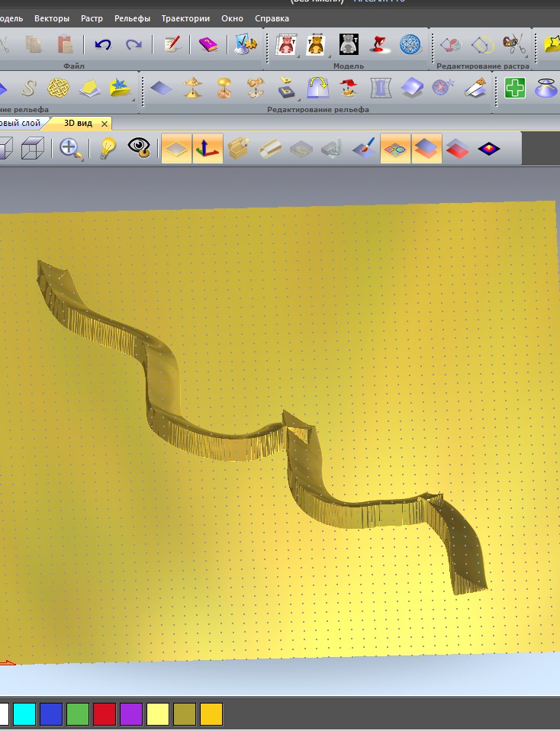Redo the action with the right-curving arrow

134,45
